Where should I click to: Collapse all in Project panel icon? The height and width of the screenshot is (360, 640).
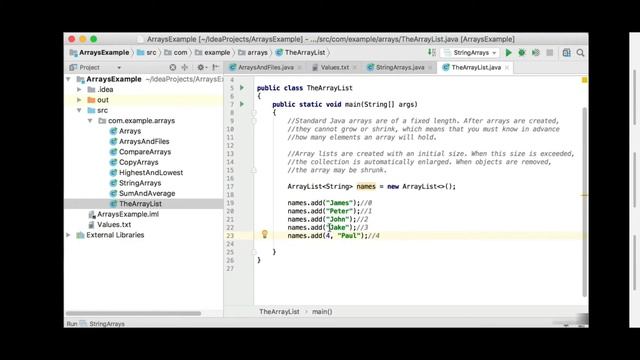(185, 67)
